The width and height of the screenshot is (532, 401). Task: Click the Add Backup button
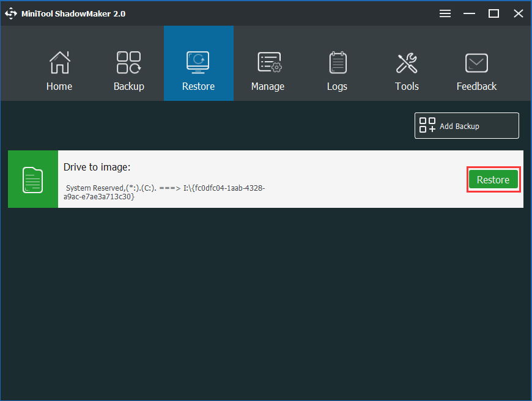tap(467, 126)
